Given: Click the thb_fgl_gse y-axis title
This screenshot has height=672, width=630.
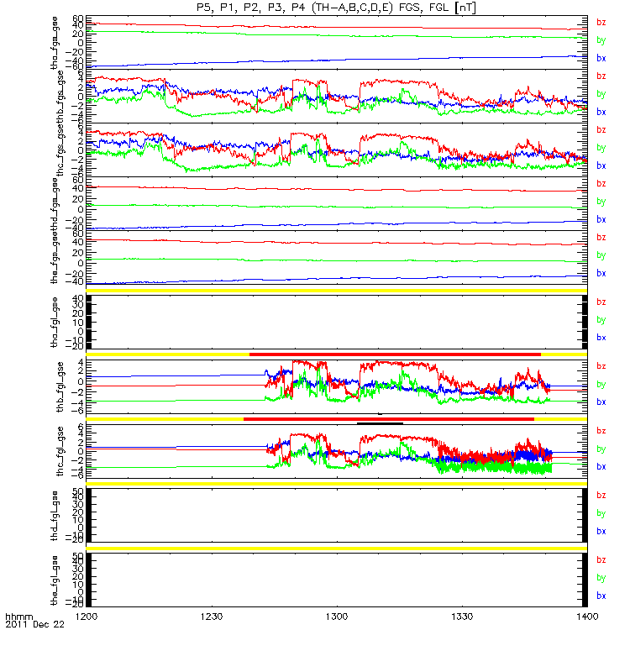Looking at the screenshot, I should tap(60, 387).
